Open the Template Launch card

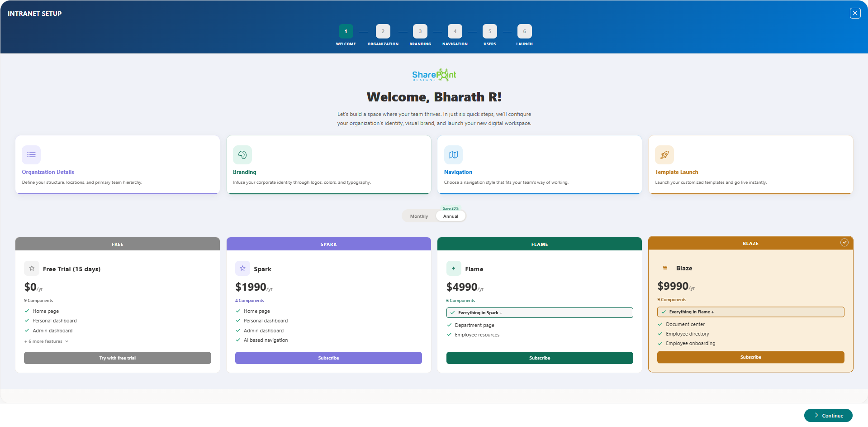click(751, 165)
